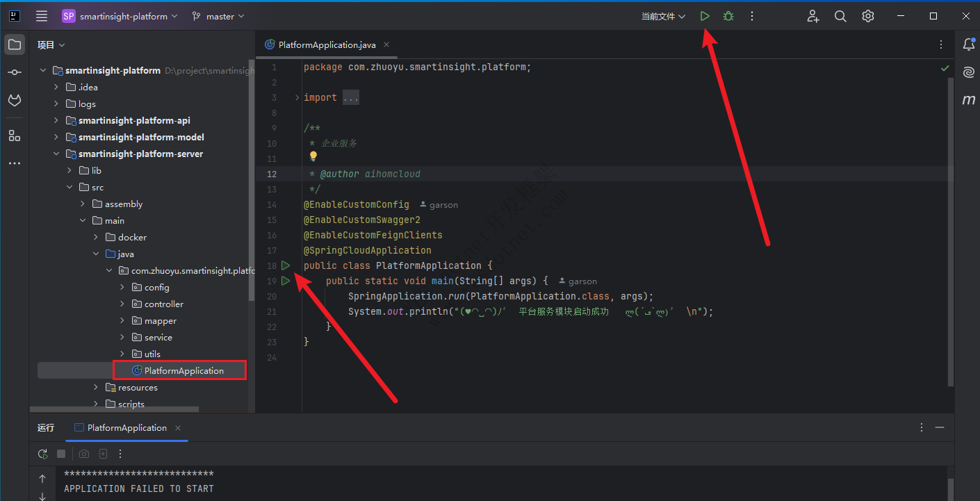
Task: Expand the controller package
Action: coord(122,304)
